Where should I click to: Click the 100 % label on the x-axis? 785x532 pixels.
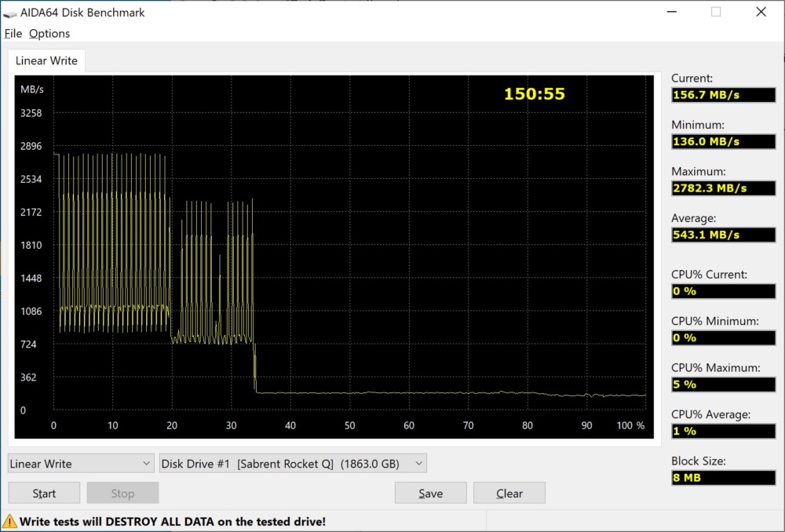click(631, 425)
